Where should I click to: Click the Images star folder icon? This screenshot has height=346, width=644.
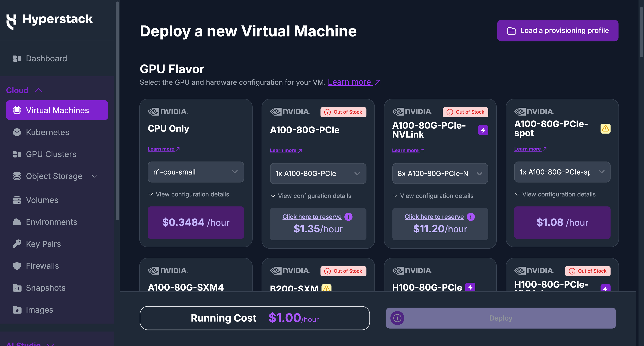[17, 310]
